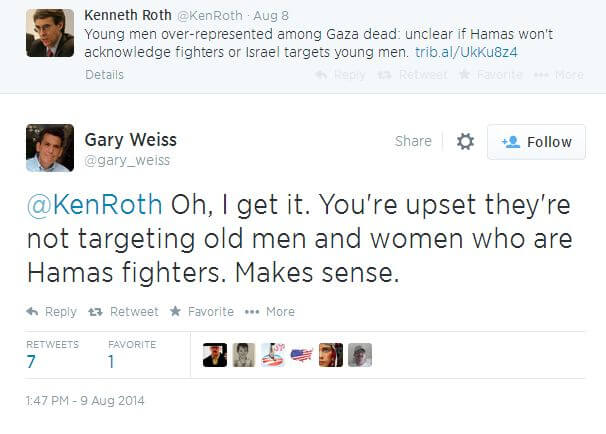Retweet Gary Weiss's tweet

[125, 311]
